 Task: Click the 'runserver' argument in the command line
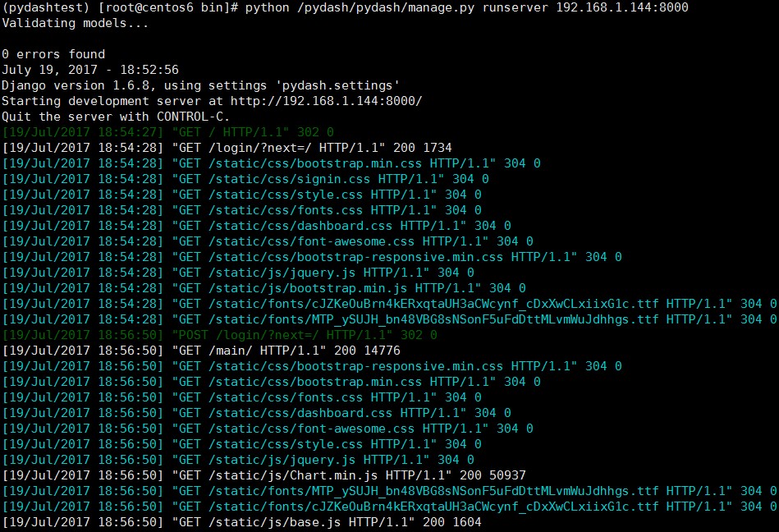tap(516, 8)
